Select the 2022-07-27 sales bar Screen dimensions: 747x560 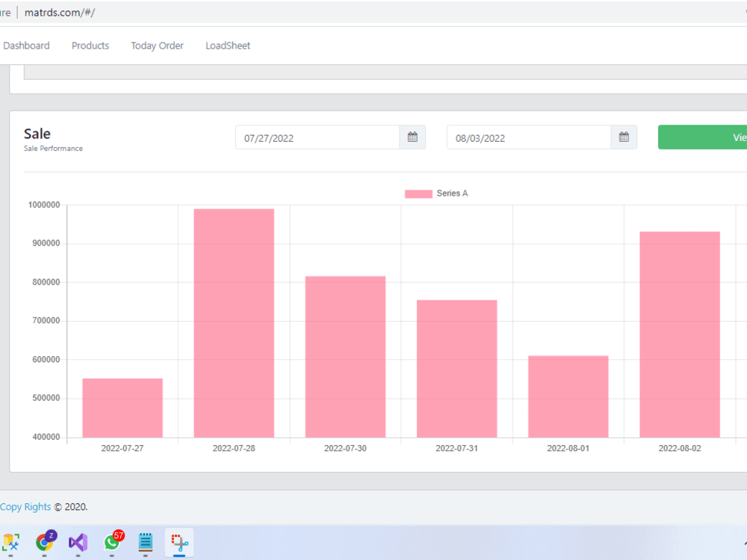click(123, 408)
